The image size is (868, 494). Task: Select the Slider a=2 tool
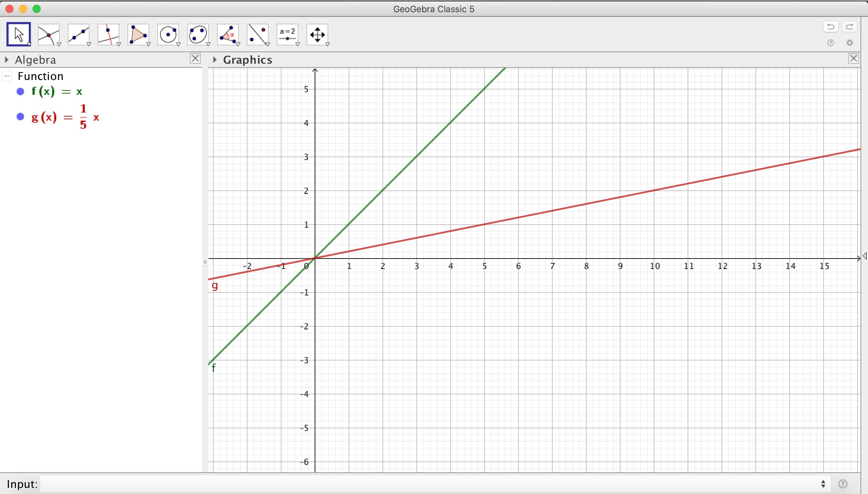[x=288, y=34]
